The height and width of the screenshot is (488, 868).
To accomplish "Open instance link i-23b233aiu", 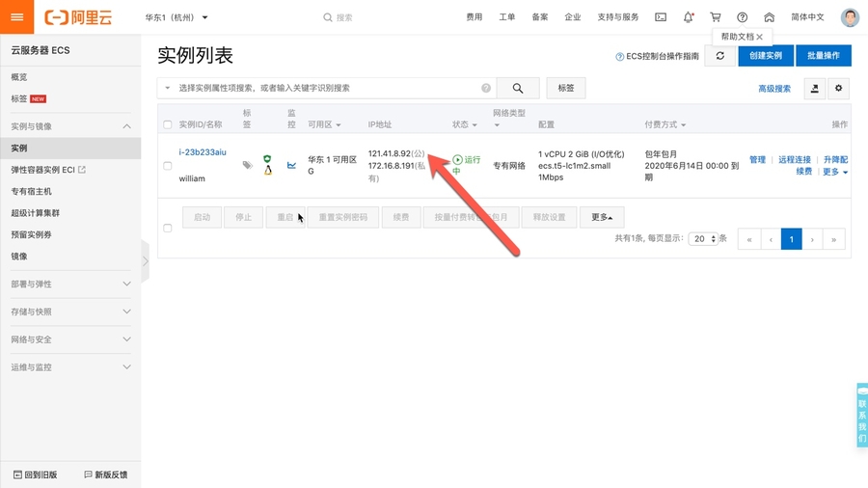I will (x=203, y=152).
